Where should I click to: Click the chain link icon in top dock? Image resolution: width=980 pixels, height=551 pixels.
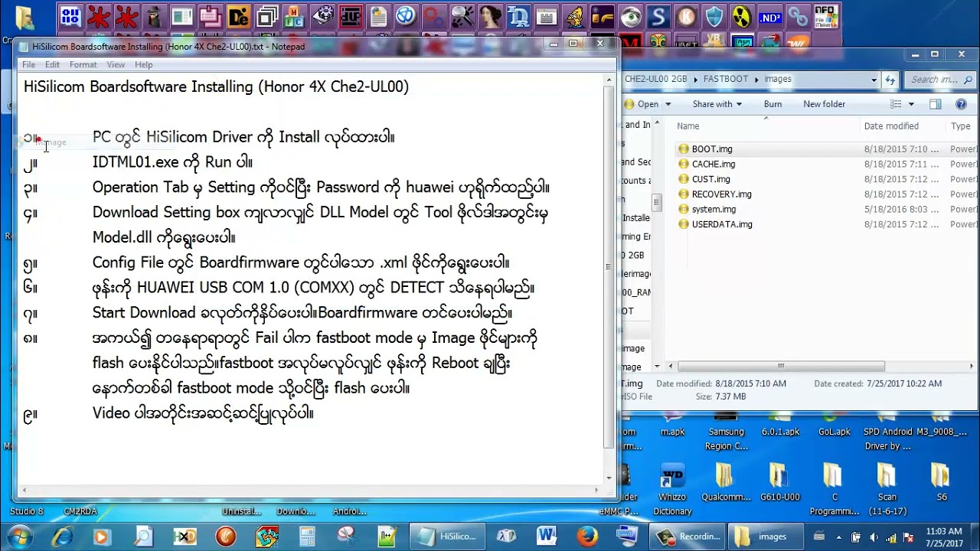(x=797, y=17)
